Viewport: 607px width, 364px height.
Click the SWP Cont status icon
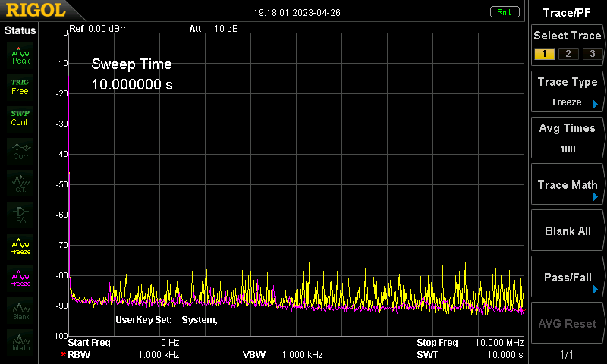20,118
